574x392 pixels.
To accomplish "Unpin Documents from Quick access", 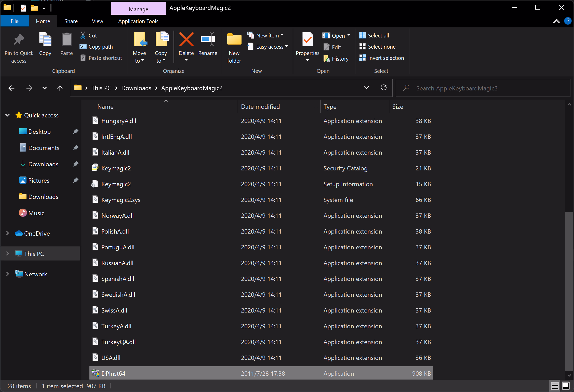I will coord(76,148).
